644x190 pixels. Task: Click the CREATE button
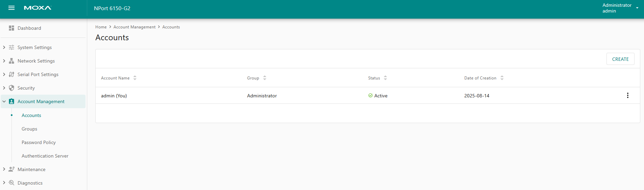620,59
